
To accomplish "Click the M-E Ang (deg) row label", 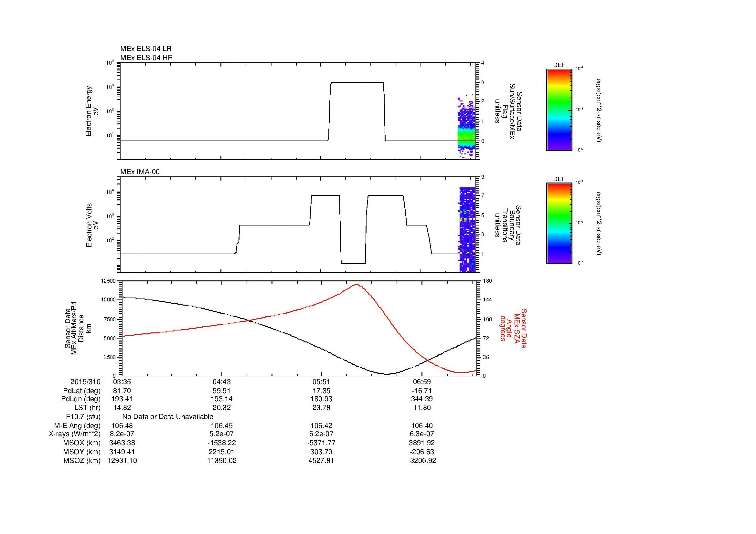I will (77, 425).
